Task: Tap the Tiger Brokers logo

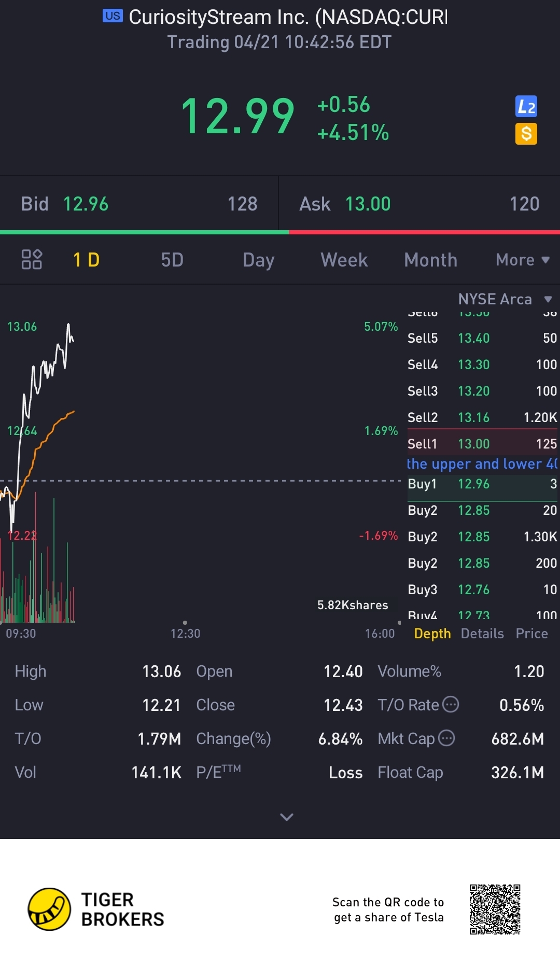Action: (96, 909)
